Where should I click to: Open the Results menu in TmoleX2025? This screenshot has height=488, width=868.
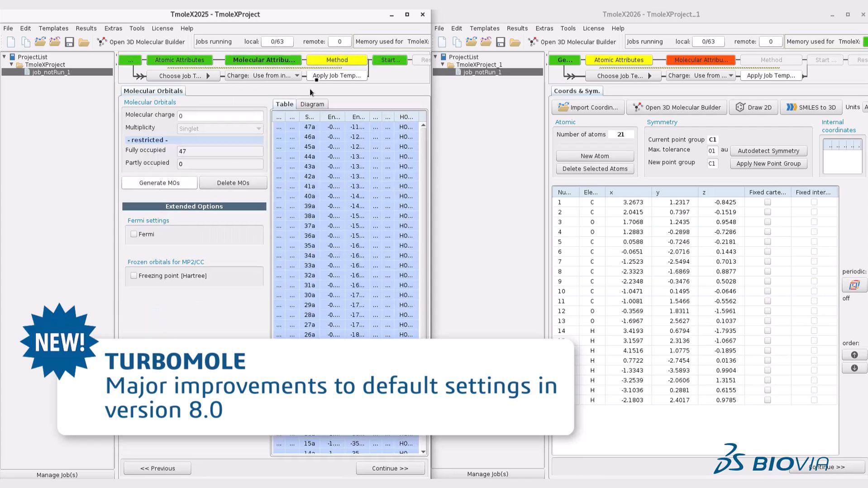(x=86, y=28)
